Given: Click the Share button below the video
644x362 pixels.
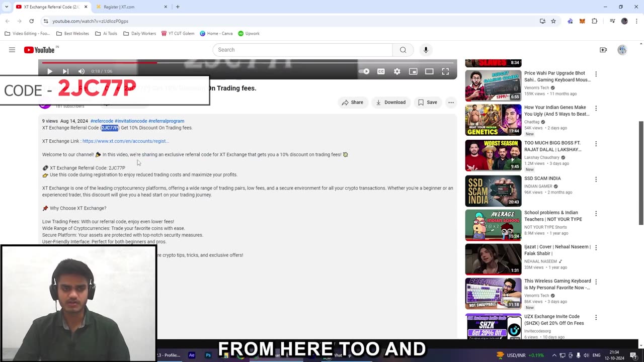Looking at the screenshot, I should (x=352, y=102).
